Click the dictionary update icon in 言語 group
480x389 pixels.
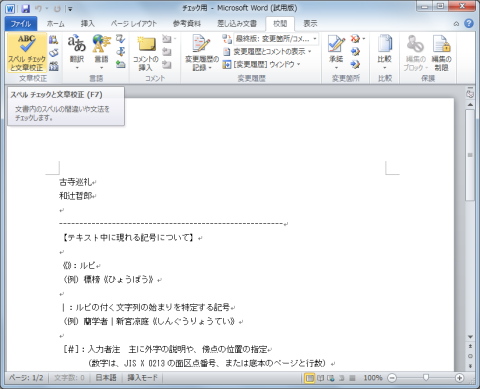coord(121,64)
